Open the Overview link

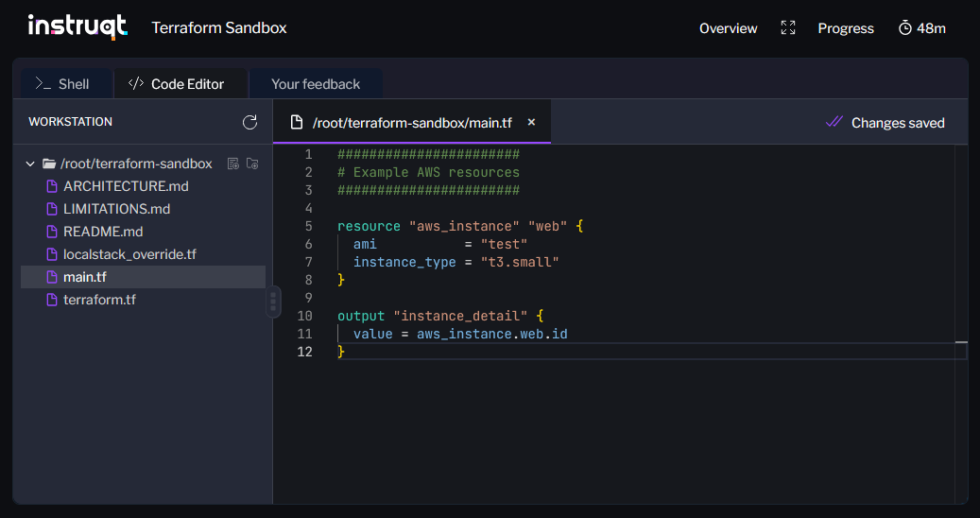tap(728, 28)
